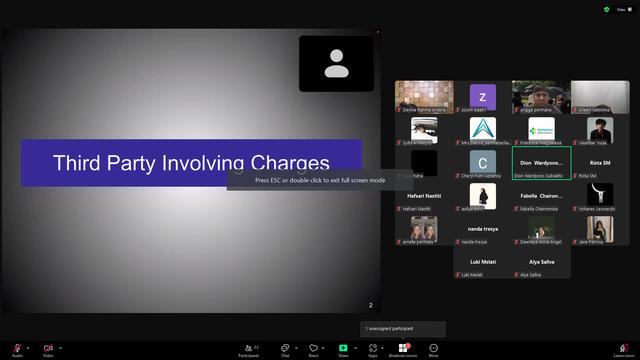Select Aileen Valentina's video tile
Image resolution: width=640 pixels, height=360 pixels.
(600, 97)
